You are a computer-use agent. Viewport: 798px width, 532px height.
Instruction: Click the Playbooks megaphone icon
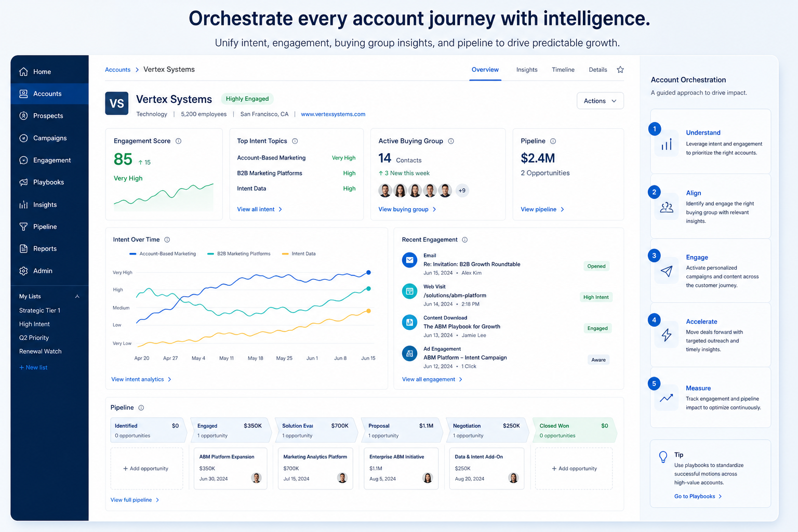(23, 182)
